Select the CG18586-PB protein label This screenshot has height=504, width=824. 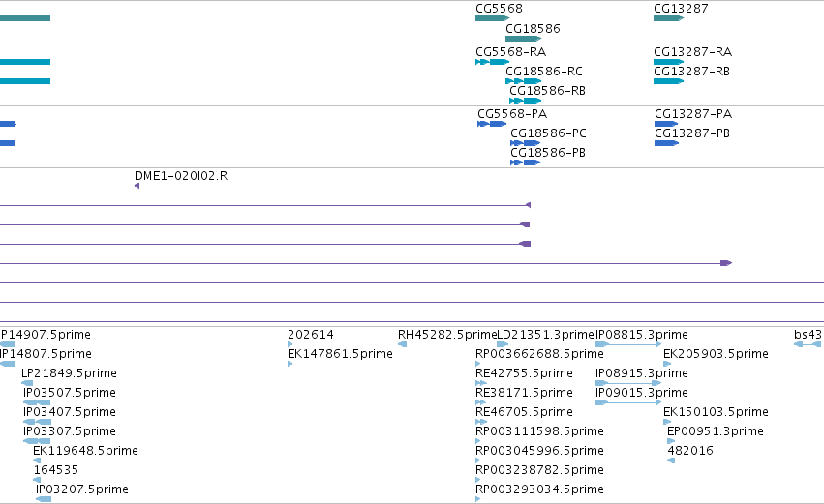click(x=548, y=153)
